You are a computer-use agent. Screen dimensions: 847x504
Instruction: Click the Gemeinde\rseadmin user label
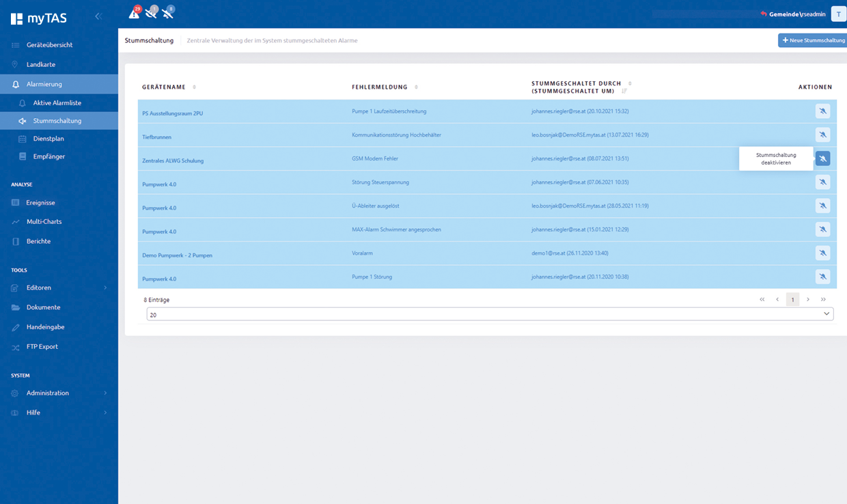click(x=797, y=14)
